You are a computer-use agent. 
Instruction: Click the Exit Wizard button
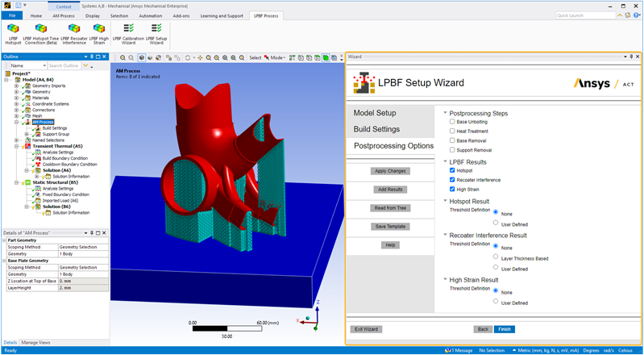[x=367, y=329]
